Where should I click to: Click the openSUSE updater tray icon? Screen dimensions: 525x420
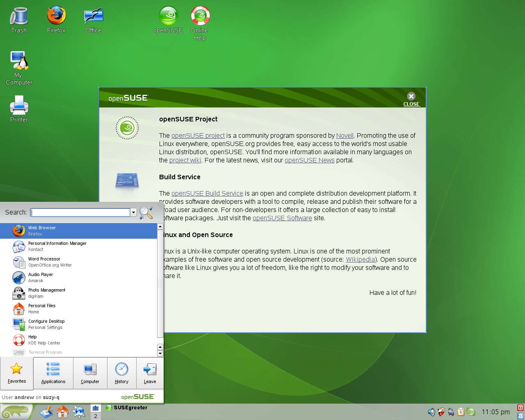point(471,412)
